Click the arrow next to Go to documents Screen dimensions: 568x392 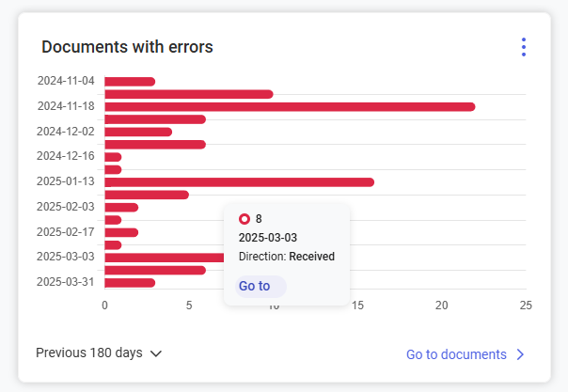click(x=520, y=354)
